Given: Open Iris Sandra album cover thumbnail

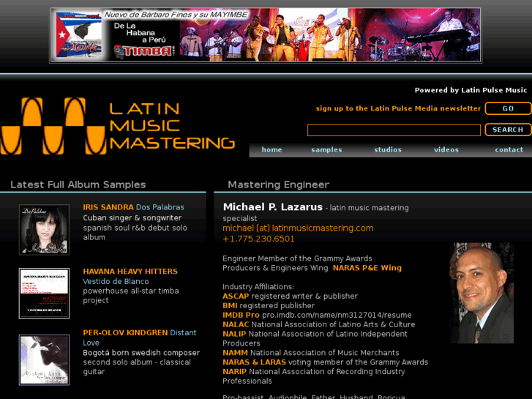Looking at the screenshot, I should [44, 230].
